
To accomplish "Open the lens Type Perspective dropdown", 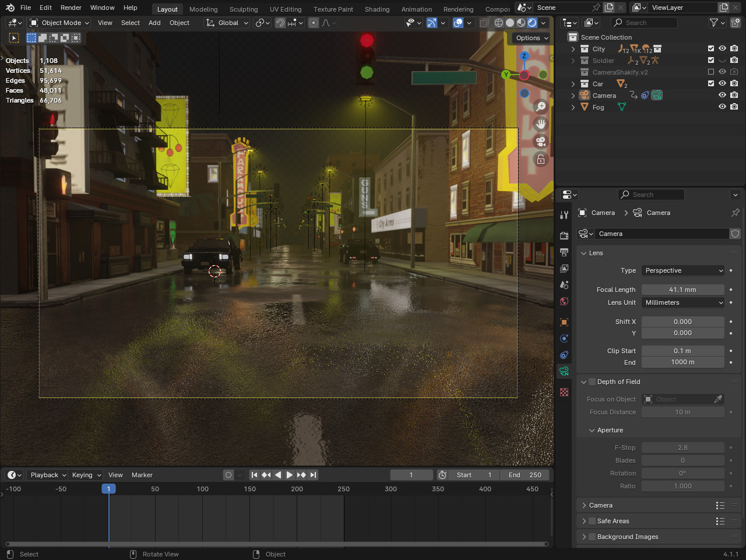I will 683,270.
